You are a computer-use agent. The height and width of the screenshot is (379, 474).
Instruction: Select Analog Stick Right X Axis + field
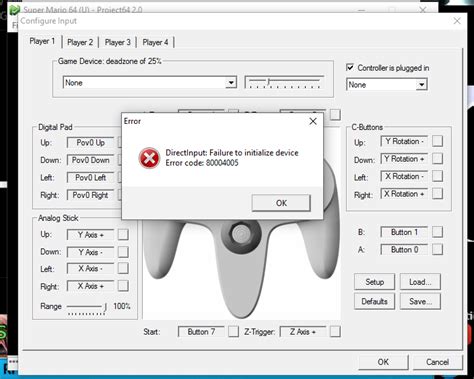pyautogui.click(x=90, y=286)
